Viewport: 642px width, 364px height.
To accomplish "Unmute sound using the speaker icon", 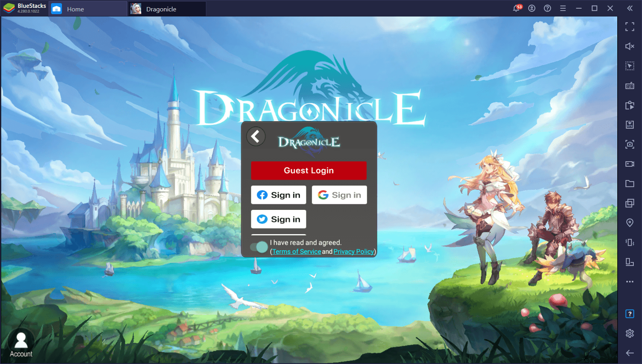I will click(630, 46).
